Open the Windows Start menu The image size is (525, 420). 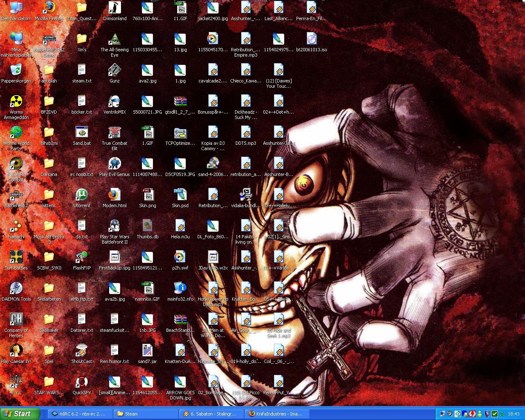[20, 414]
